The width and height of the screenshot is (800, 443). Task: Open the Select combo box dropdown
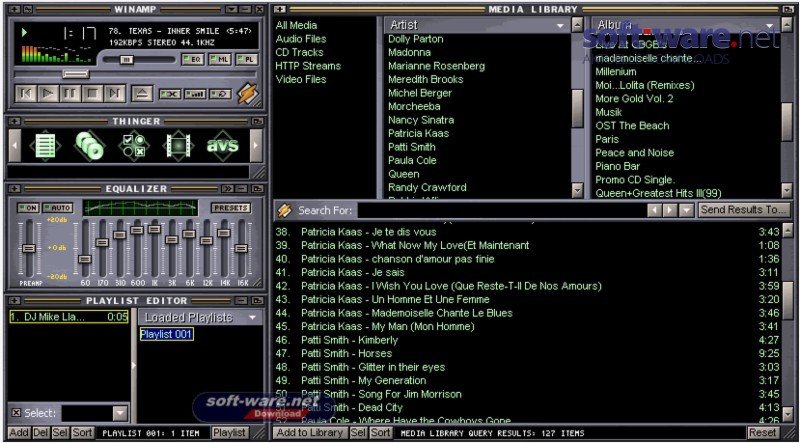tap(120, 413)
